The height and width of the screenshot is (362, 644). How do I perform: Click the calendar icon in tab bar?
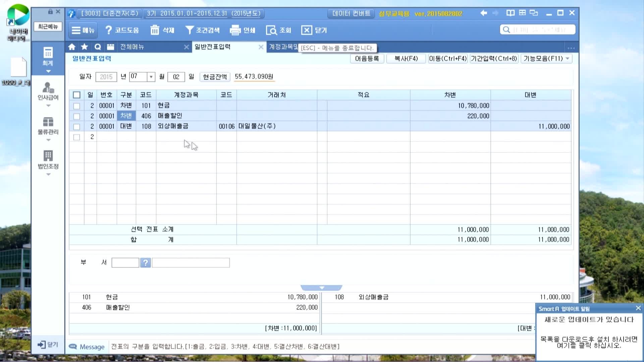tap(110, 47)
